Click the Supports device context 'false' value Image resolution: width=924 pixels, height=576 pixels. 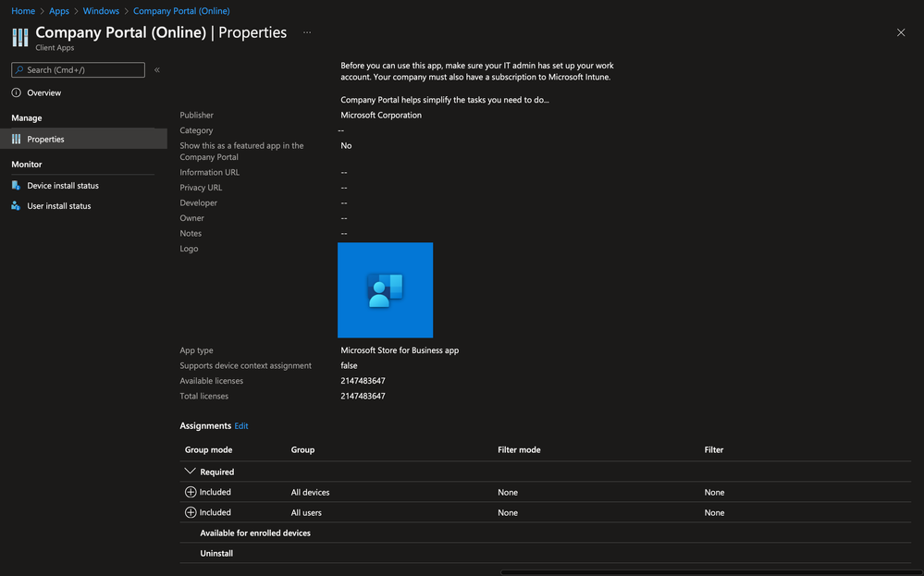click(x=349, y=365)
